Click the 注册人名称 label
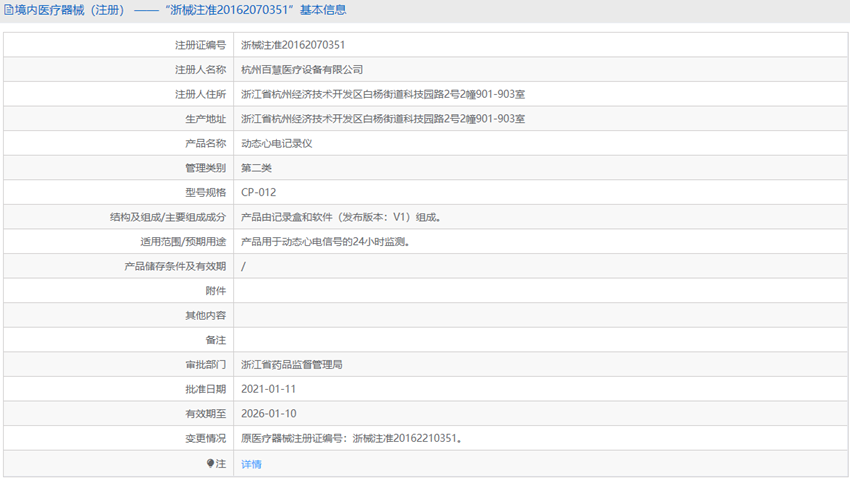The image size is (850, 480). click(x=200, y=69)
